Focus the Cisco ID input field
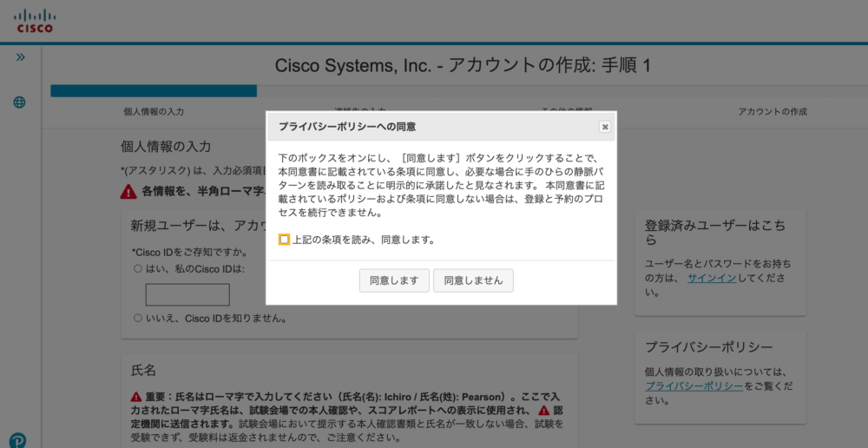The width and height of the screenshot is (868, 448). pyautogui.click(x=187, y=294)
